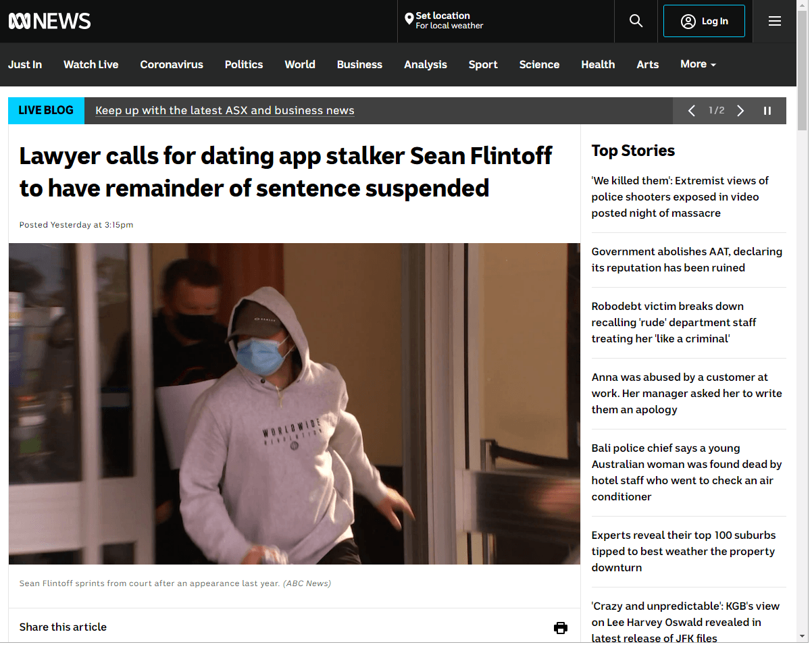The width and height of the screenshot is (812, 653).
Task: Open Bali police chief story
Action: pos(687,473)
